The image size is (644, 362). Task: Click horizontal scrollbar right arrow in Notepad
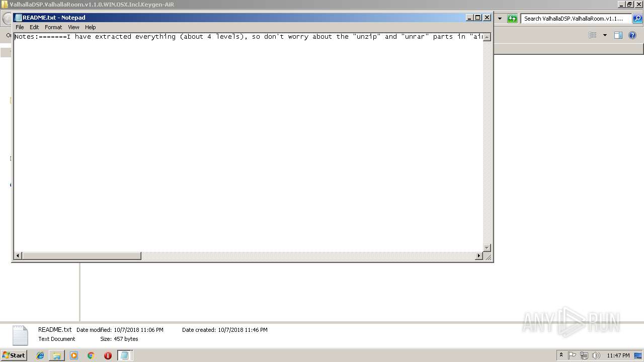click(x=479, y=256)
